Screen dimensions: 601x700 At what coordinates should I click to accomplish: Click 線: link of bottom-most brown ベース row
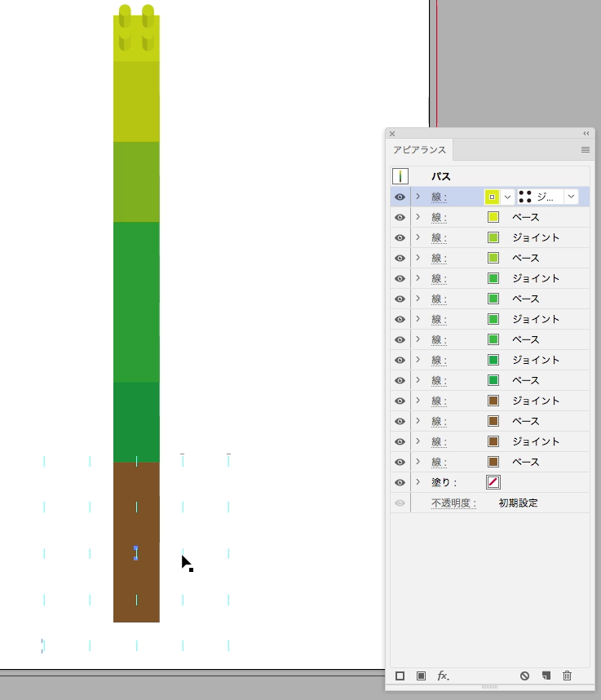439,463
